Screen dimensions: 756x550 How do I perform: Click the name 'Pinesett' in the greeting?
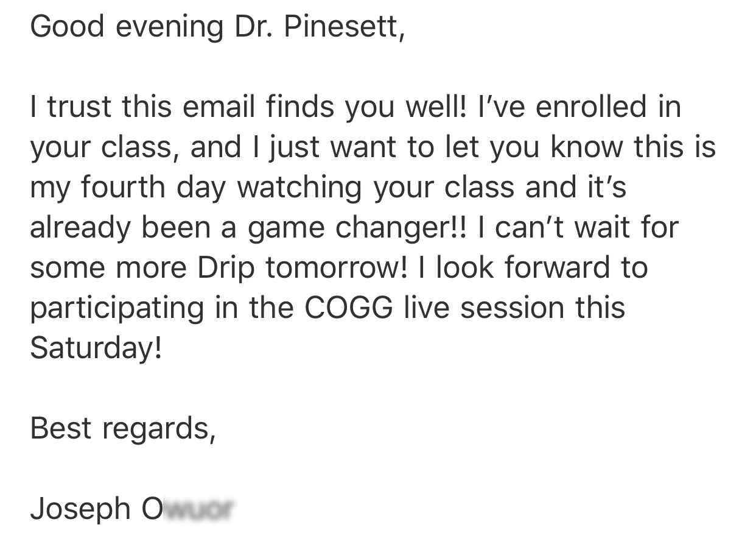(341, 26)
